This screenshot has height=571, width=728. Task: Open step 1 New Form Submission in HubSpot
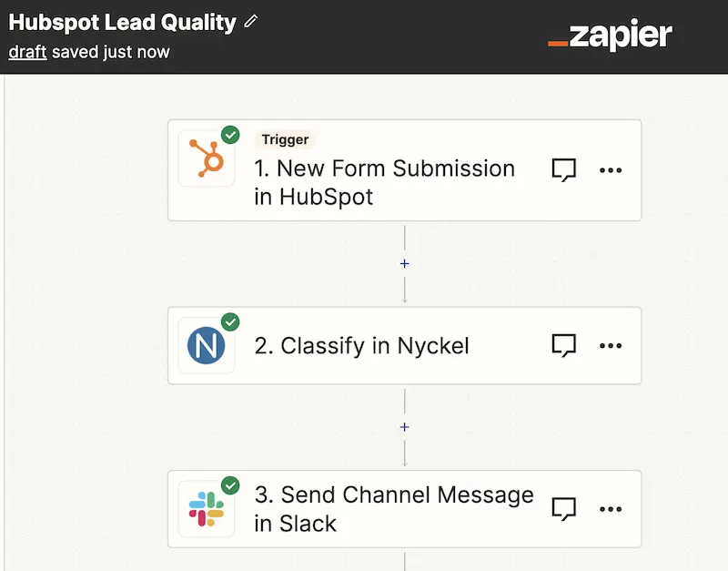(404, 170)
